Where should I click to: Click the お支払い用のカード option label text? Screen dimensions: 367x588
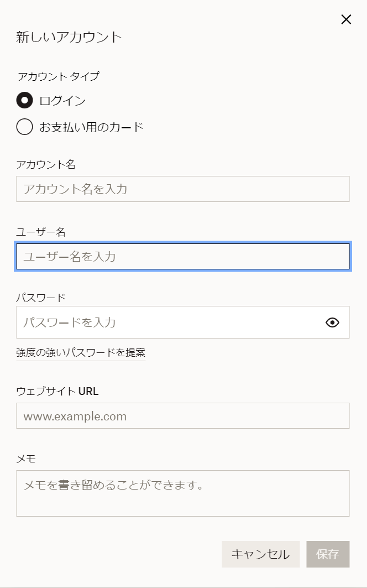91,127
